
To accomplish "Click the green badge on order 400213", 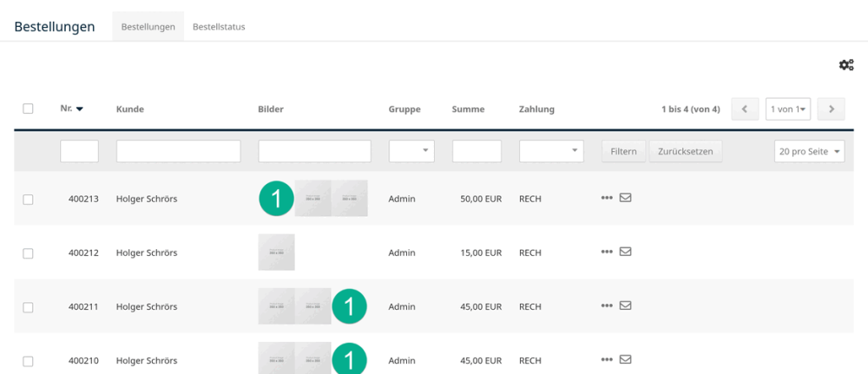I will tap(276, 198).
